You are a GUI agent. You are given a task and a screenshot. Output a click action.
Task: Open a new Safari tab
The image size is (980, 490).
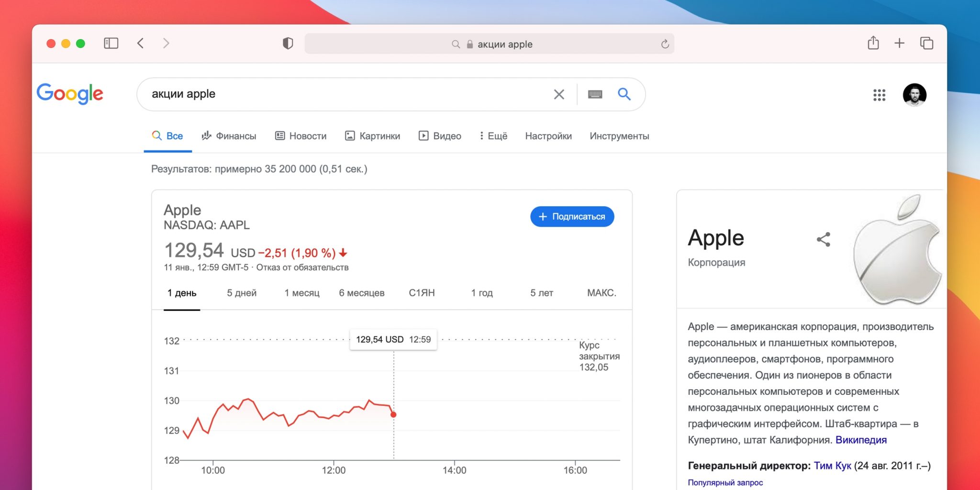[x=900, y=44]
